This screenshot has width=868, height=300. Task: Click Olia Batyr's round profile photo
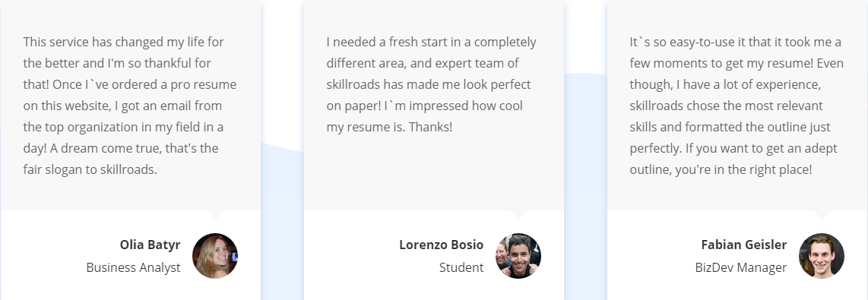tap(215, 256)
